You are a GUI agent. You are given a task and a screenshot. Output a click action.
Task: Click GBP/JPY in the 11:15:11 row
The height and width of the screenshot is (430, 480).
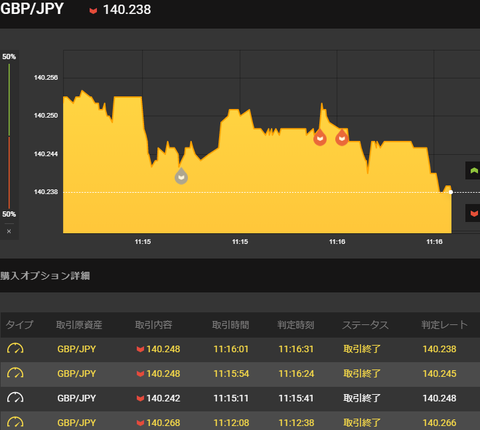[77, 398]
